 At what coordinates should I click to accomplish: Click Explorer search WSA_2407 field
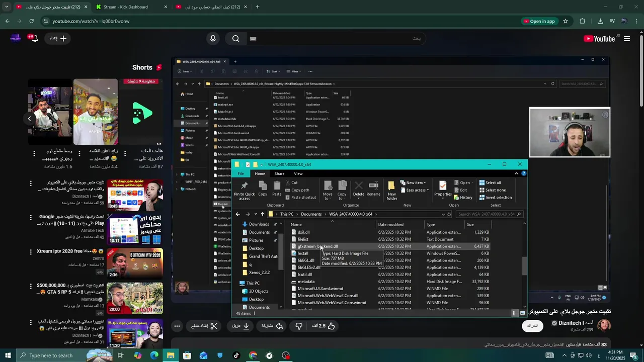tap(490, 214)
